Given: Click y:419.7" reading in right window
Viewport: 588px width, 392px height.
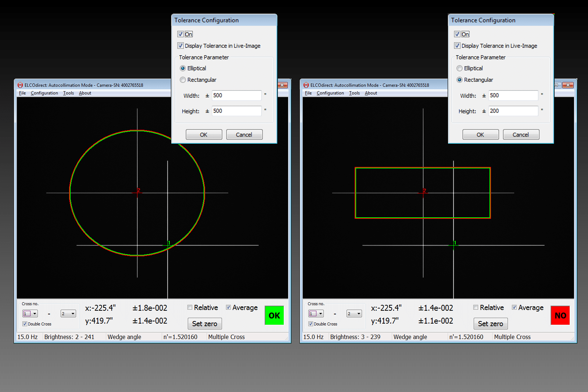Looking at the screenshot, I should point(385,321).
